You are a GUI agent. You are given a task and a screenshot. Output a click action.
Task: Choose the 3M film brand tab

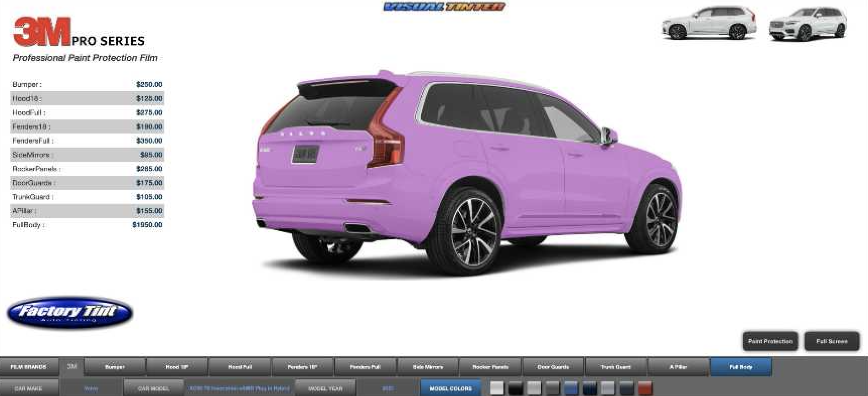(x=72, y=367)
